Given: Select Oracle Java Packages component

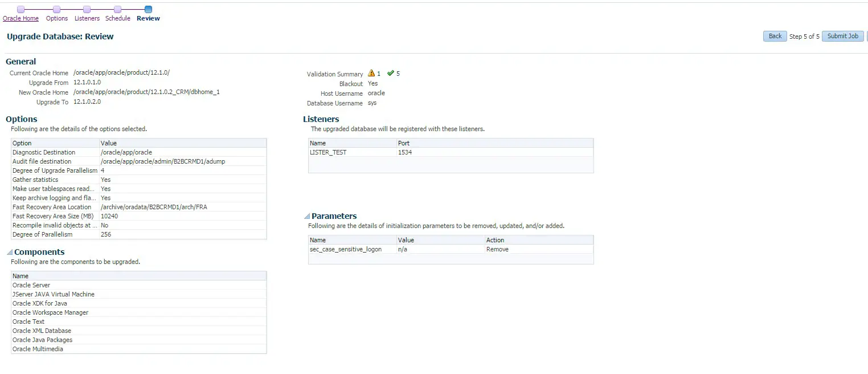Looking at the screenshot, I should point(138,340).
